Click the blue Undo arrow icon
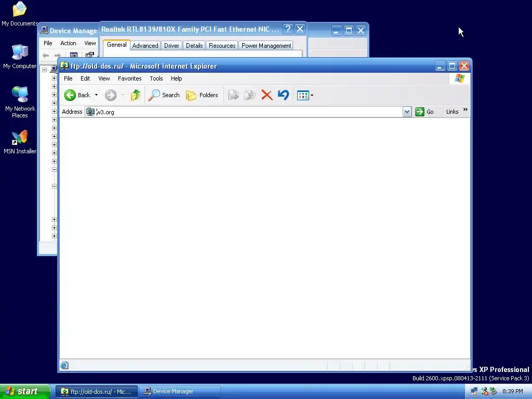The height and width of the screenshot is (399, 532). point(283,95)
